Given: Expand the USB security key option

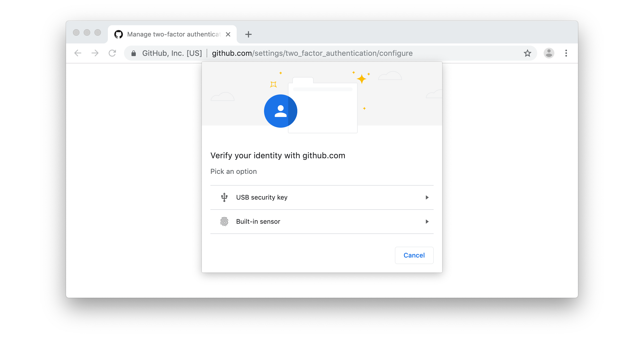Looking at the screenshot, I should pyautogui.click(x=427, y=197).
